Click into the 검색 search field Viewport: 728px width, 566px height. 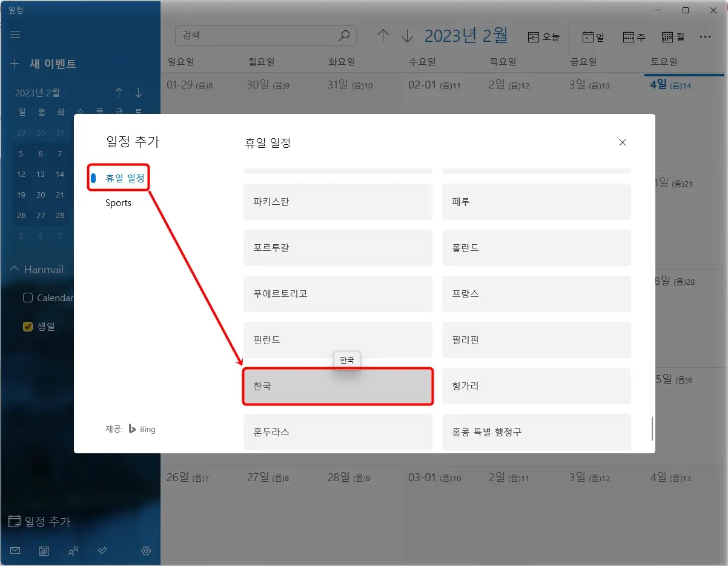coord(254,36)
